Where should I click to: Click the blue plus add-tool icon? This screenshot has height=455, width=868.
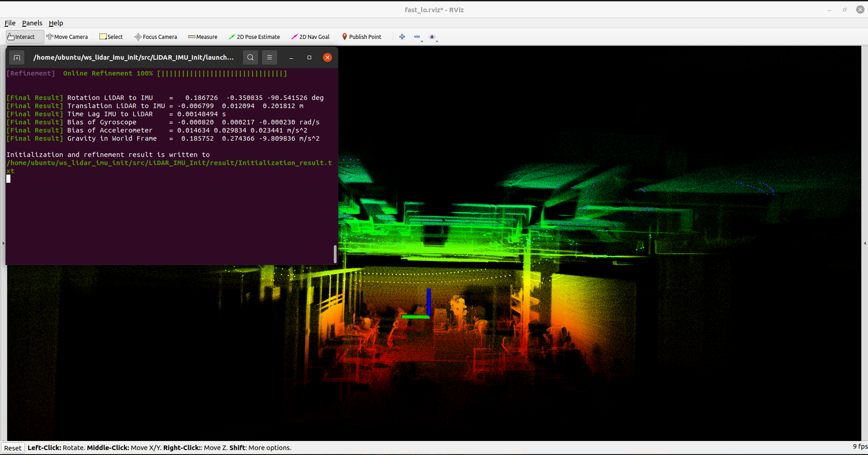coord(402,37)
